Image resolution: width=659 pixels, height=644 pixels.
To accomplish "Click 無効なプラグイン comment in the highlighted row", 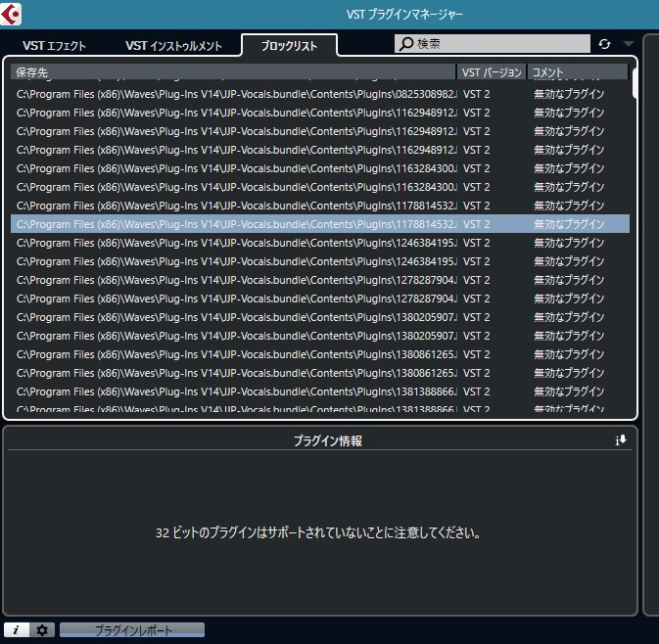I will click(569, 224).
